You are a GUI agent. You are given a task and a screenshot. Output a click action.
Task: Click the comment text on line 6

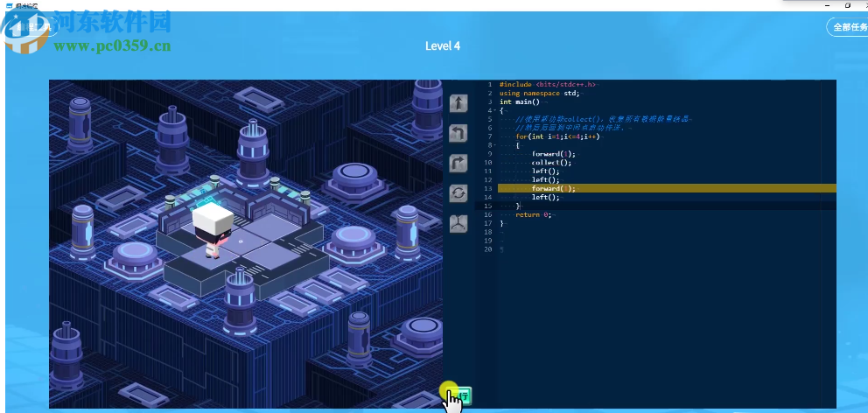click(570, 128)
